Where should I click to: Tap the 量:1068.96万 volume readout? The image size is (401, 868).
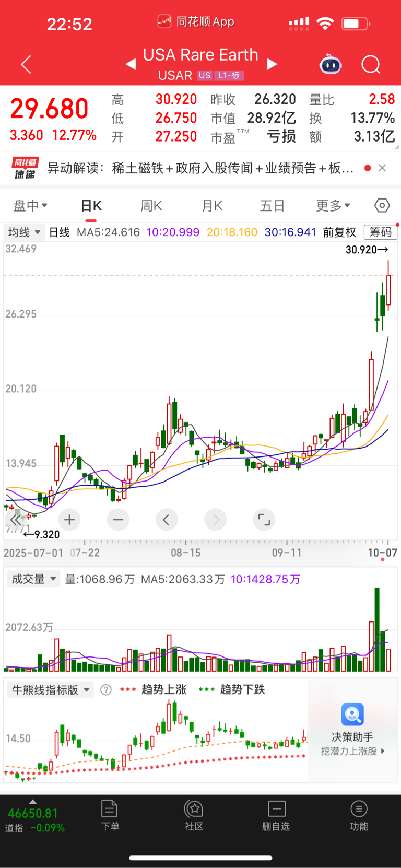[x=100, y=579]
